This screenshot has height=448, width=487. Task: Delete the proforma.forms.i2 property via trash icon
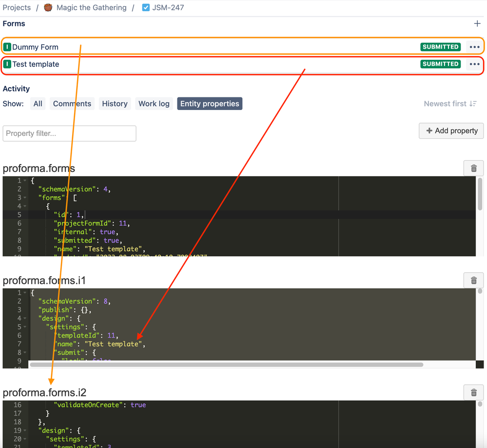coord(473,392)
